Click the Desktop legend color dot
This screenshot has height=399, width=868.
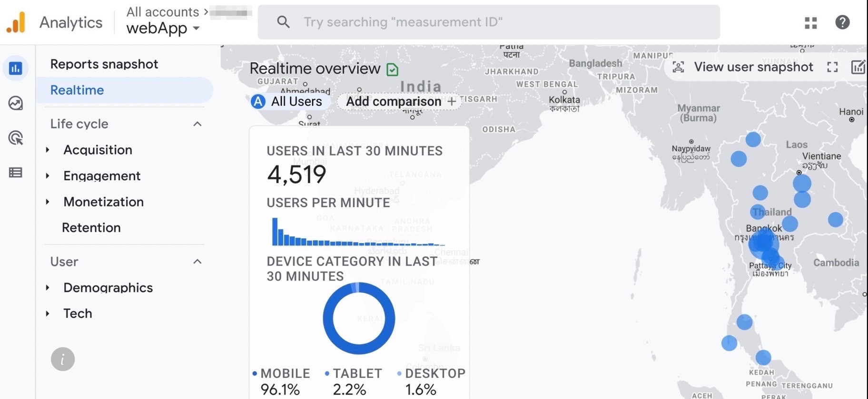pyautogui.click(x=399, y=374)
